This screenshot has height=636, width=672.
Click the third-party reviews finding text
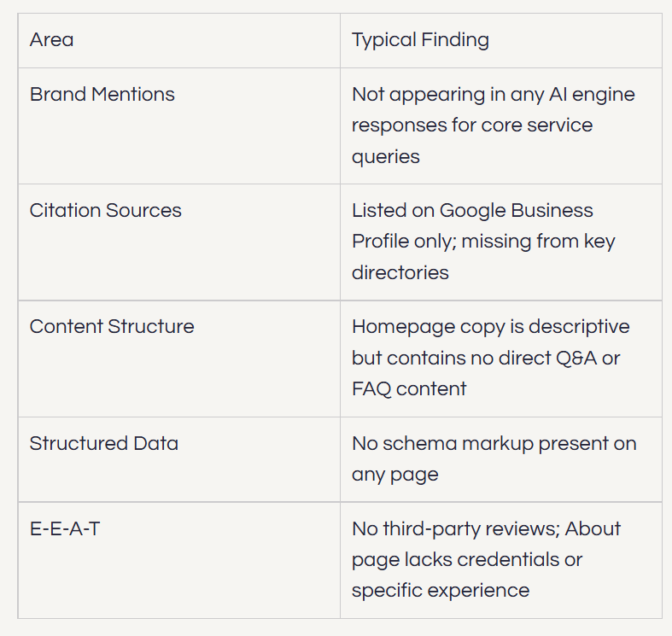[x=486, y=560]
